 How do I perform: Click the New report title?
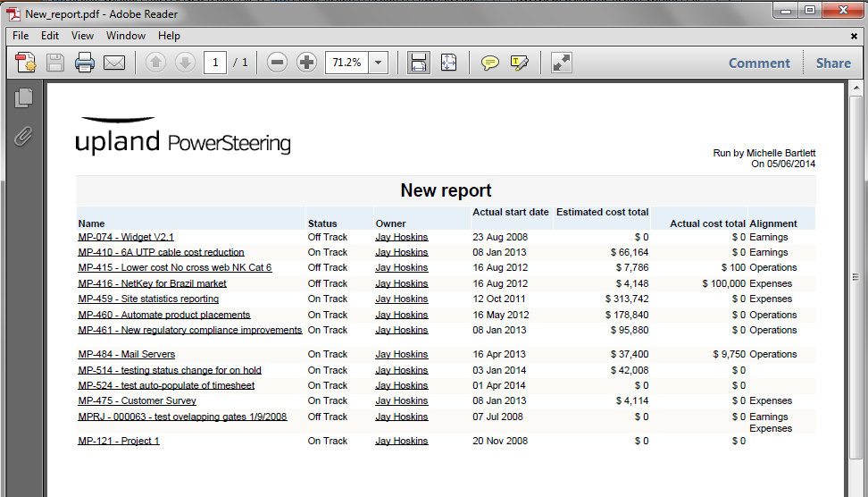pyautogui.click(x=446, y=190)
